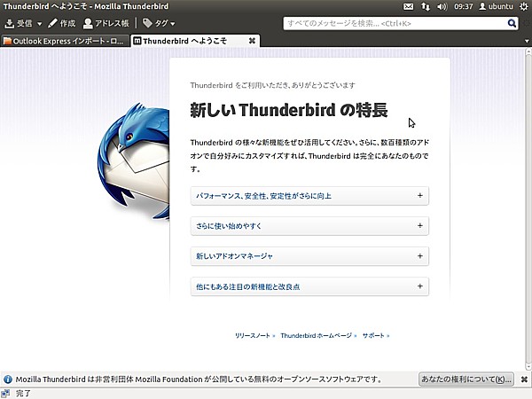The image size is (532, 399).
Task: Click the info icon in notification bar
Action: click(x=8, y=379)
